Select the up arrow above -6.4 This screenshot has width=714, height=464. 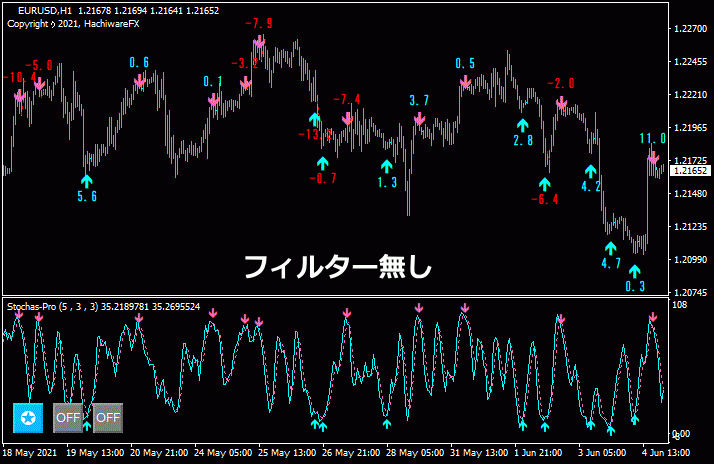(545, 184)
